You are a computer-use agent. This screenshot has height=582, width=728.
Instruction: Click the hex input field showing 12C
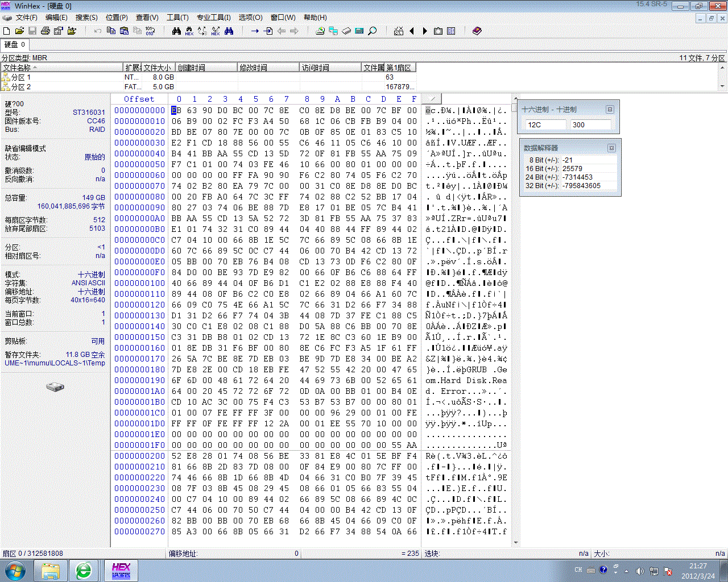545,124
